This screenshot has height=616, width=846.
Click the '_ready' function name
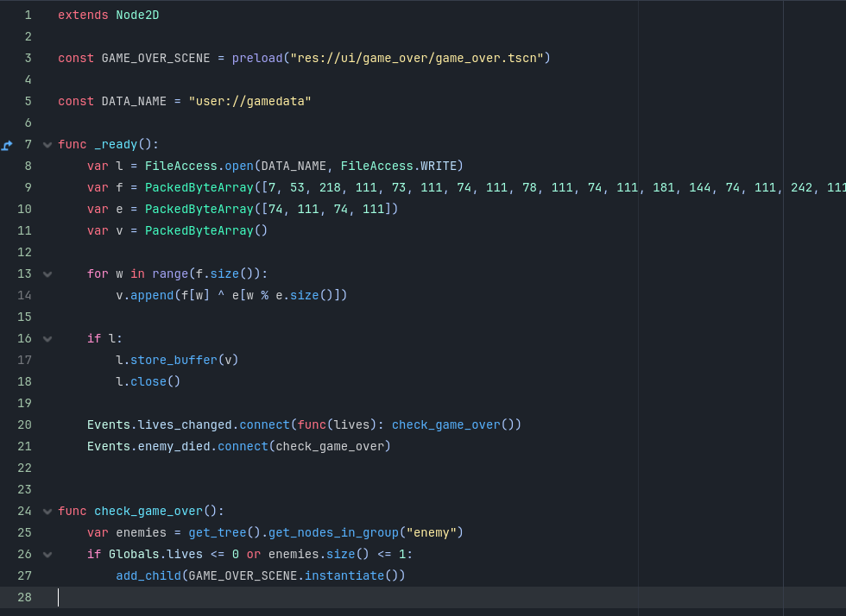[x=116, y=145]
